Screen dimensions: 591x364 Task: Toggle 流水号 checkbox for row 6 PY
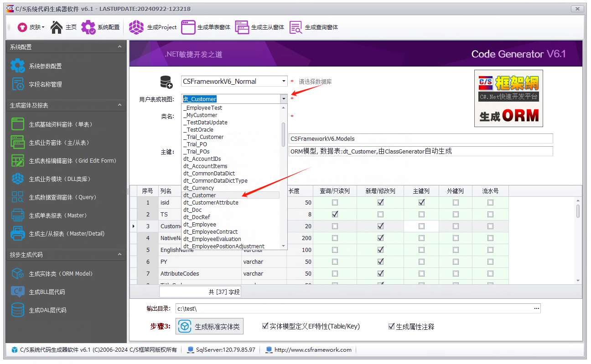coord(490,261)
